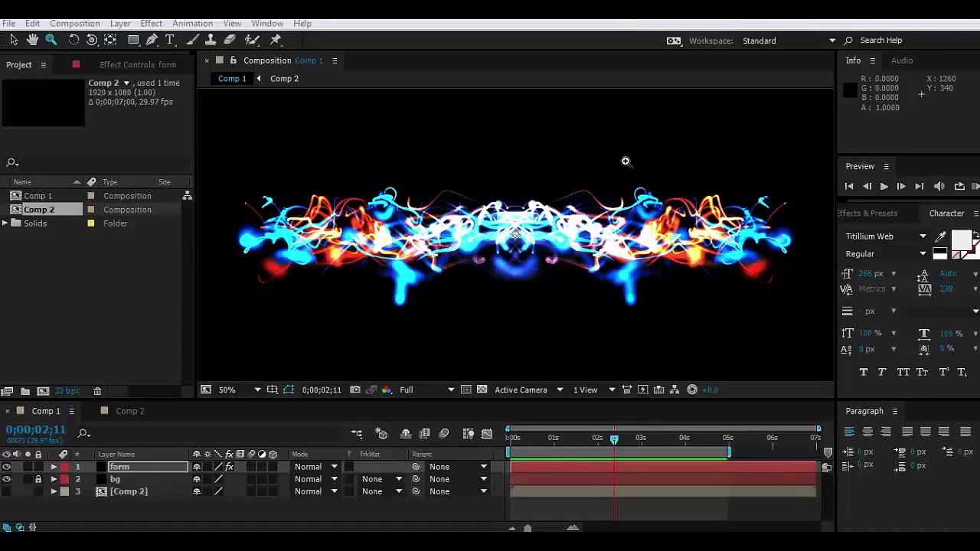
Task: Open Normal blend mode for form layer
Action: [315, 467]
